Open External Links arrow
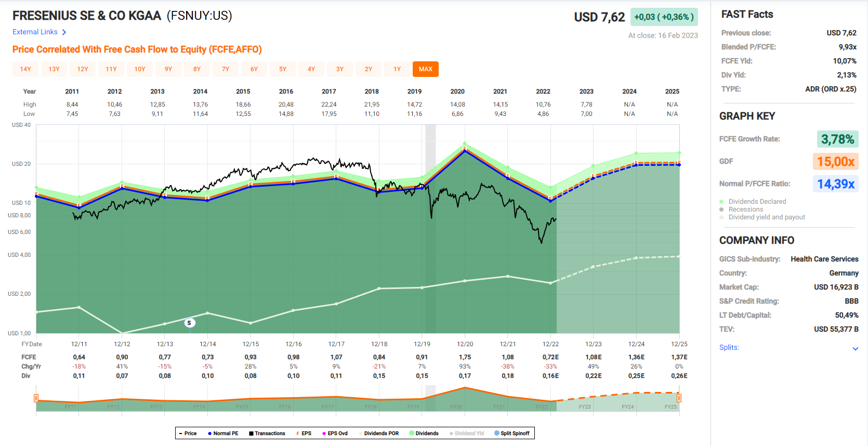Image resolution: width=868 pixels, height=446 pixels. pyautogui.click(x=64, y=32)
